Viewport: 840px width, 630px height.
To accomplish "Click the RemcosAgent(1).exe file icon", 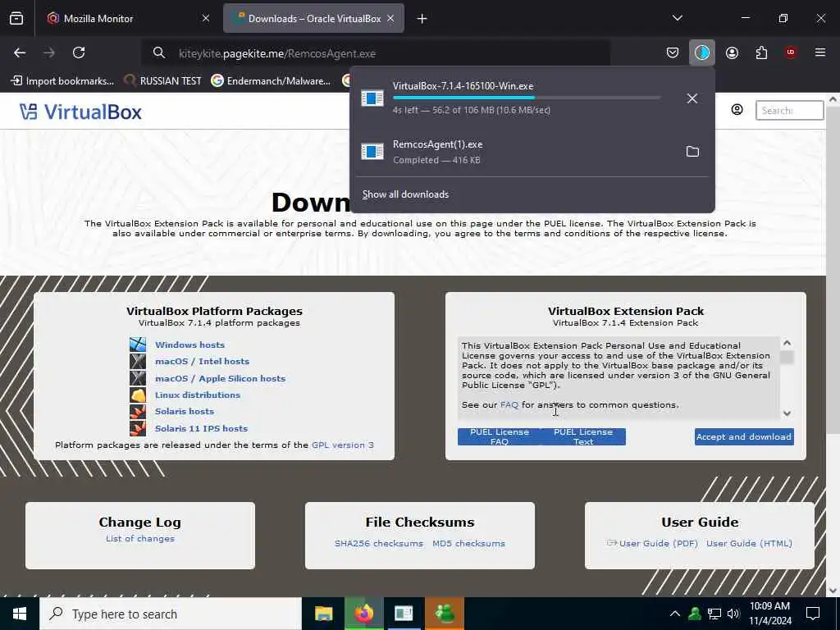I will click(x=372, y=152).
